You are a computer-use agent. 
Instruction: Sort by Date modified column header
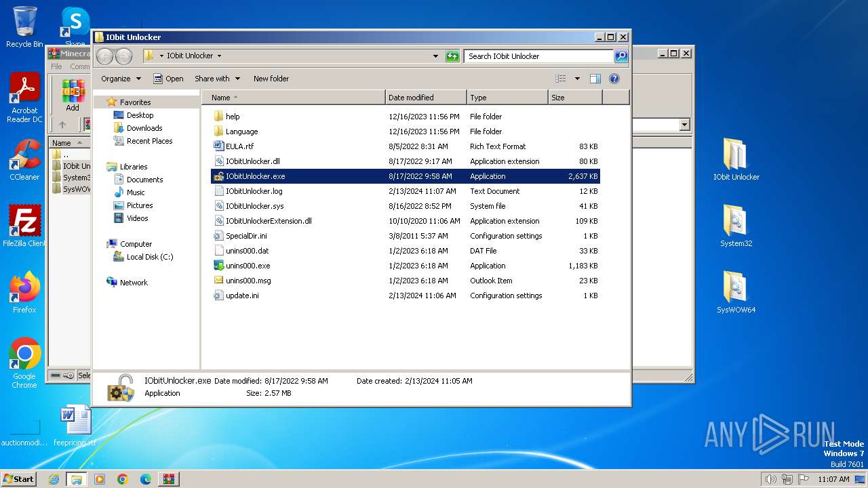coord(425,98)
